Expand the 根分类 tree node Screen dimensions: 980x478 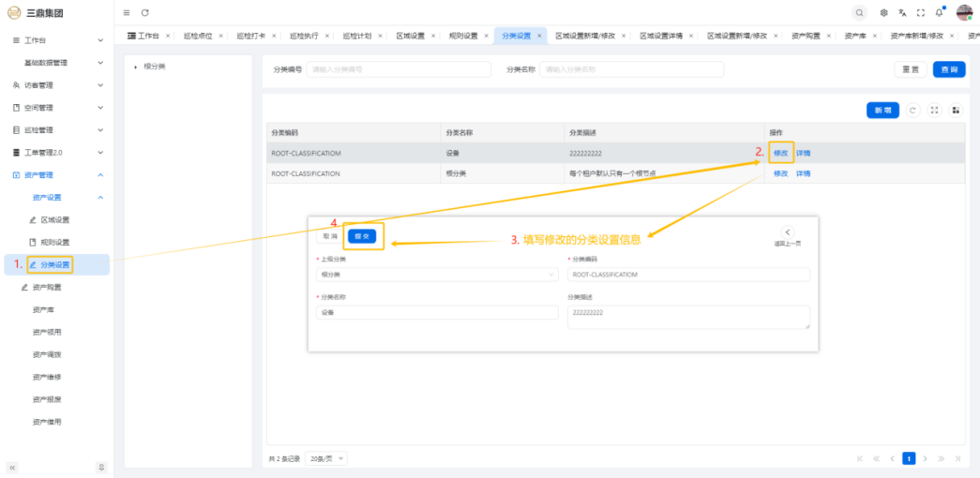[x=136, y=67]
